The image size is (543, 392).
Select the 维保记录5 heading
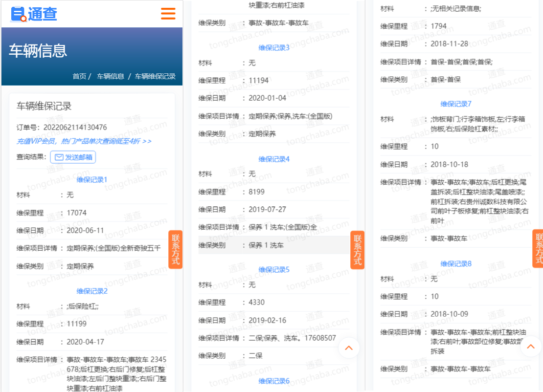(274, 269)
